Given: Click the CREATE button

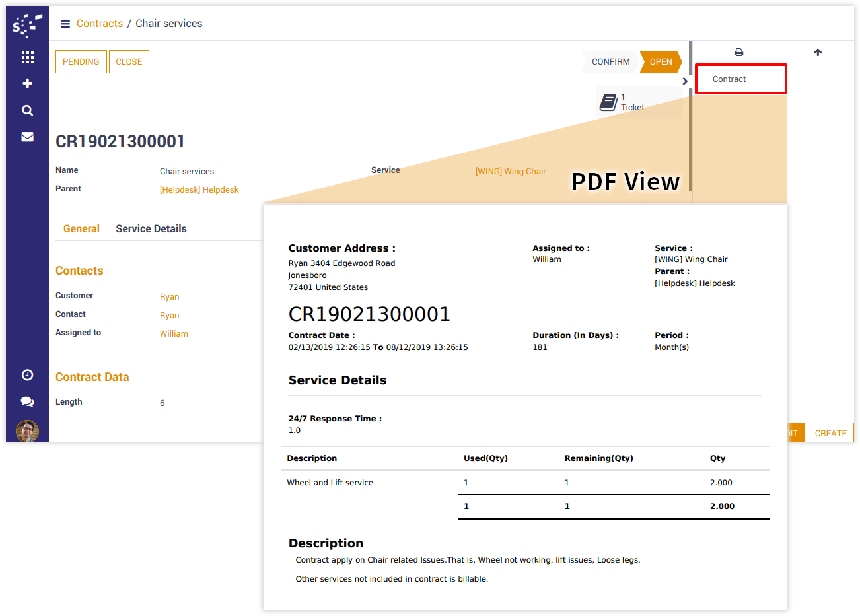Looking at the screenshot, I should point(830,433).
